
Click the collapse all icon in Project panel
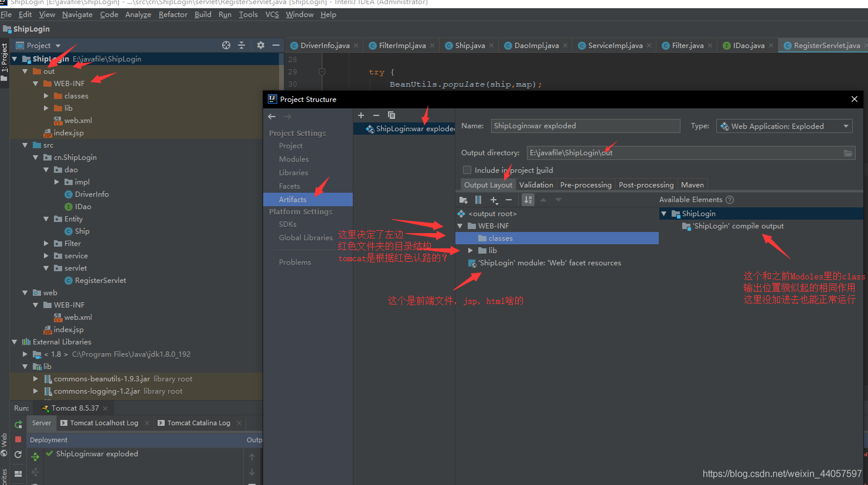(241, 45)
